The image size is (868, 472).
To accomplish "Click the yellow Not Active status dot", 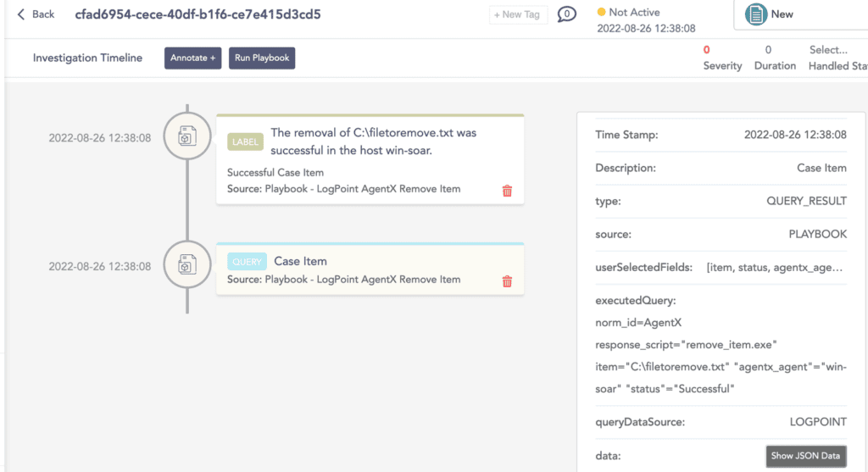I will click(602, 13).
